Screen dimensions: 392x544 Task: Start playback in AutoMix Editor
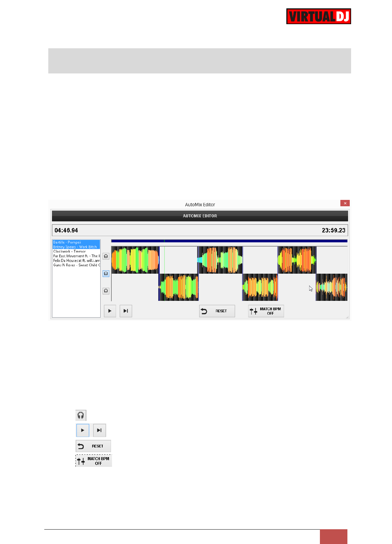point(110,311)
